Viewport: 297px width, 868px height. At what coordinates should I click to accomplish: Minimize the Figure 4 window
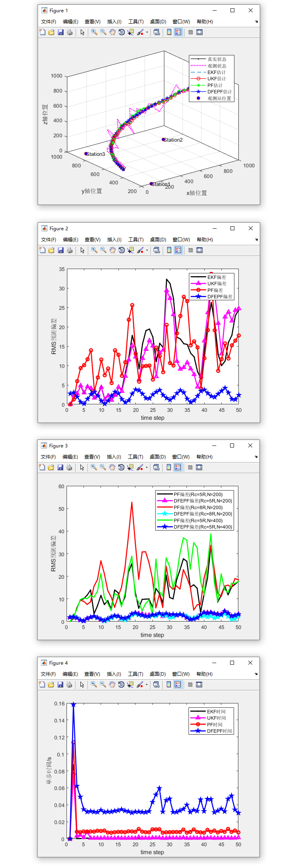click(214, 663)
